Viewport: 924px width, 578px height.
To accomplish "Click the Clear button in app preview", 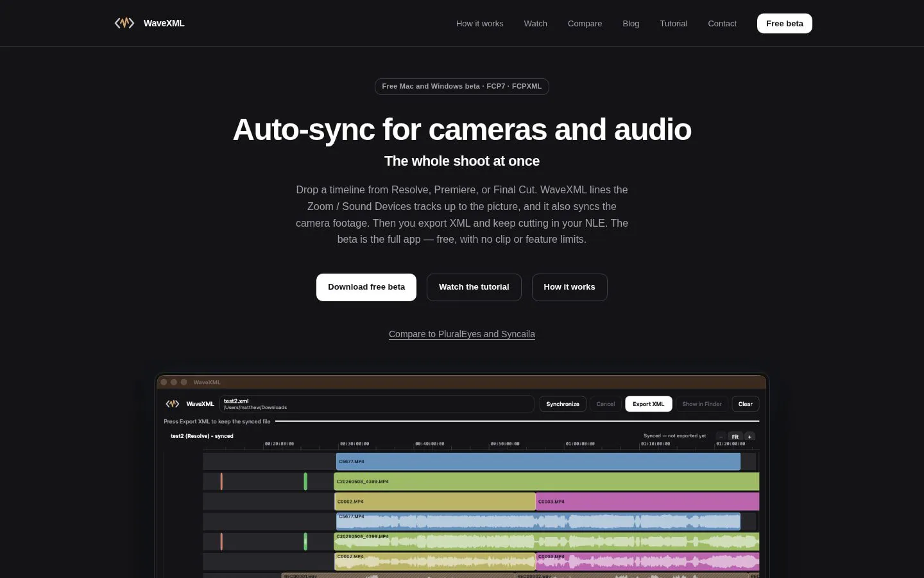I will (746, 404).
